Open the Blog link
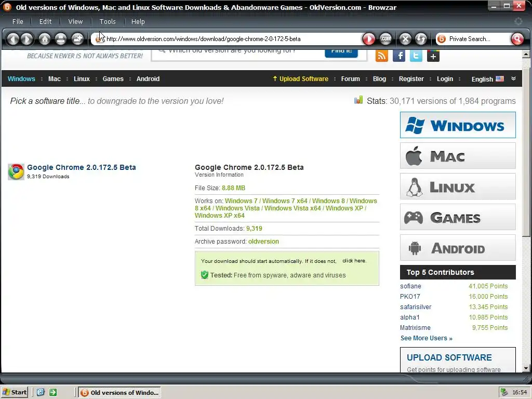Screen dimensions: 532x399 (x=379, y=79)
